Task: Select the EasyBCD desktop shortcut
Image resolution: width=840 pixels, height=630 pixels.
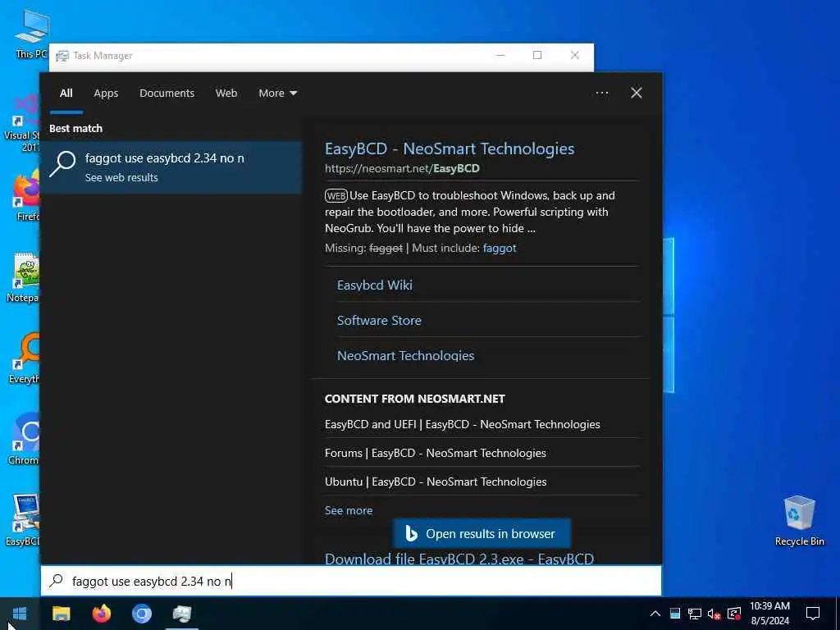Action: coord(23,521)
